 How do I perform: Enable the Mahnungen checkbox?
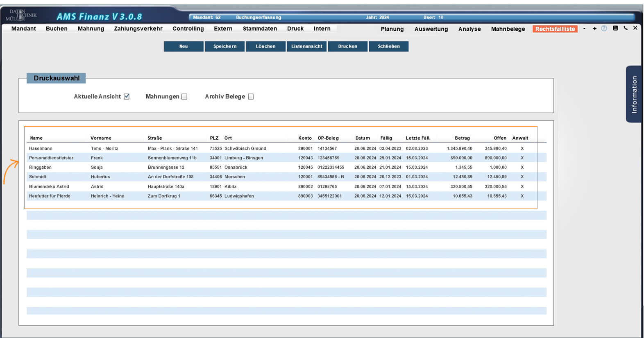184,97
